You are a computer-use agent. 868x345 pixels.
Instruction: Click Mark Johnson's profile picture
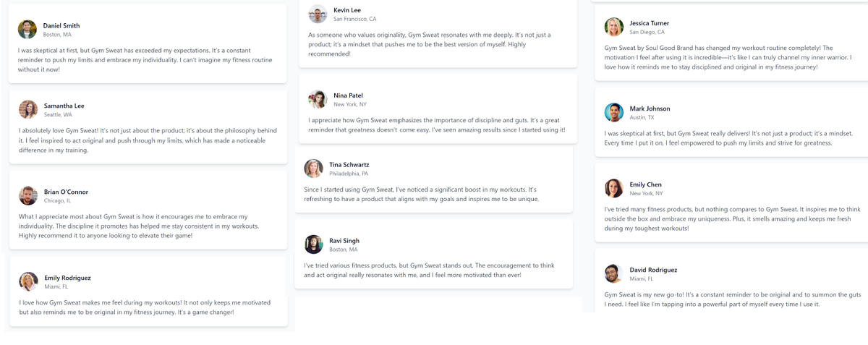(x=613, y=112)
